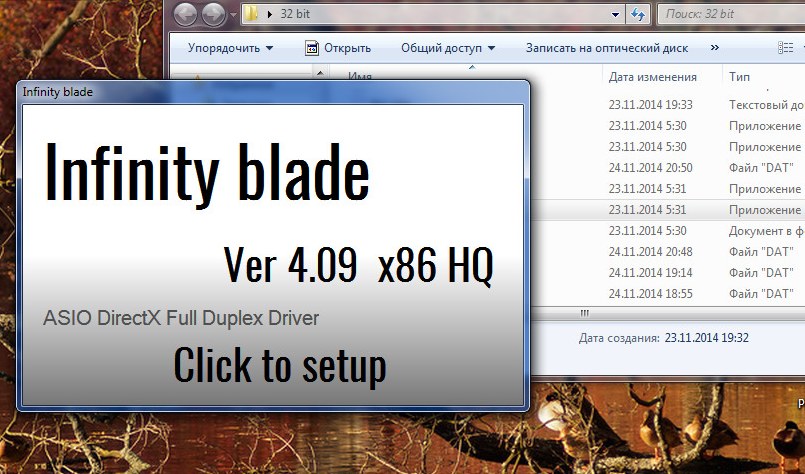Click the folder icon in the address bar

[251, 14]
